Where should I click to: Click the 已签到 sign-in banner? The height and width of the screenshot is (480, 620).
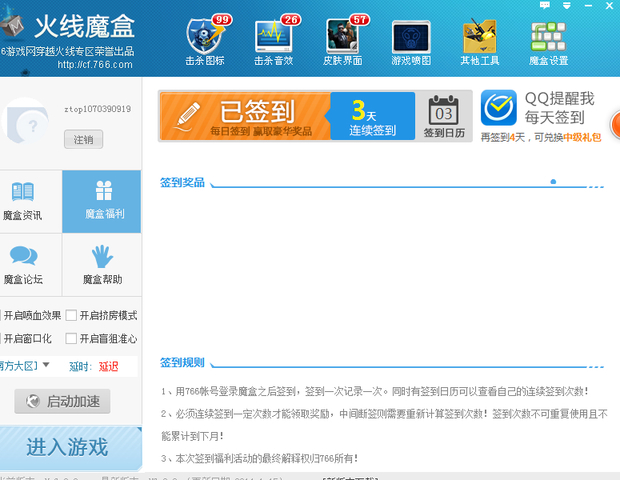pyautogui.click(x=245, y=116)
